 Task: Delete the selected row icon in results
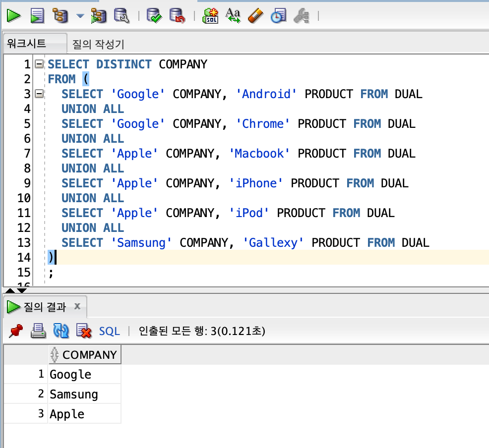[84, 331]
